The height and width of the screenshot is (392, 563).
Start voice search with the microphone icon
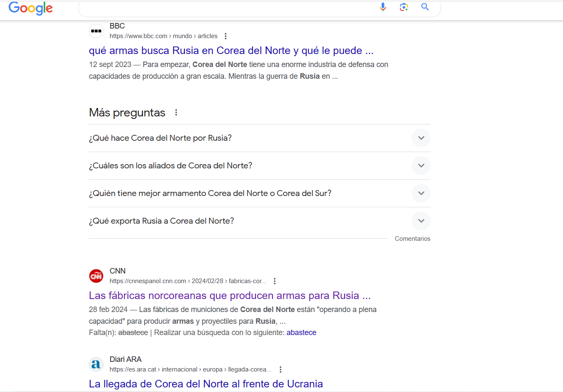click(x=383, y=7)
